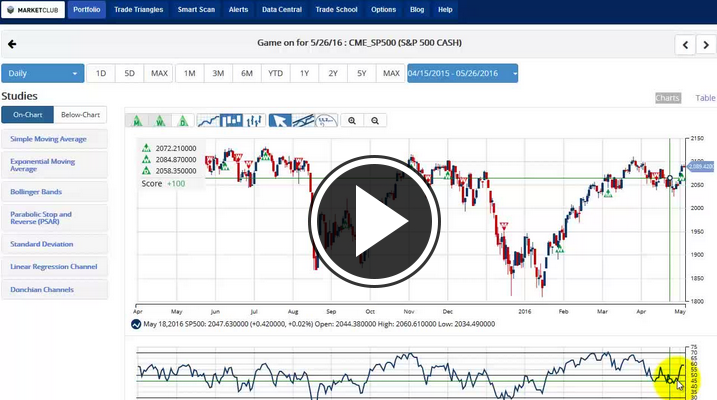The image size is (717, 400).
Task: Switch to OHLC bar chart style
Action: (254, 121)
